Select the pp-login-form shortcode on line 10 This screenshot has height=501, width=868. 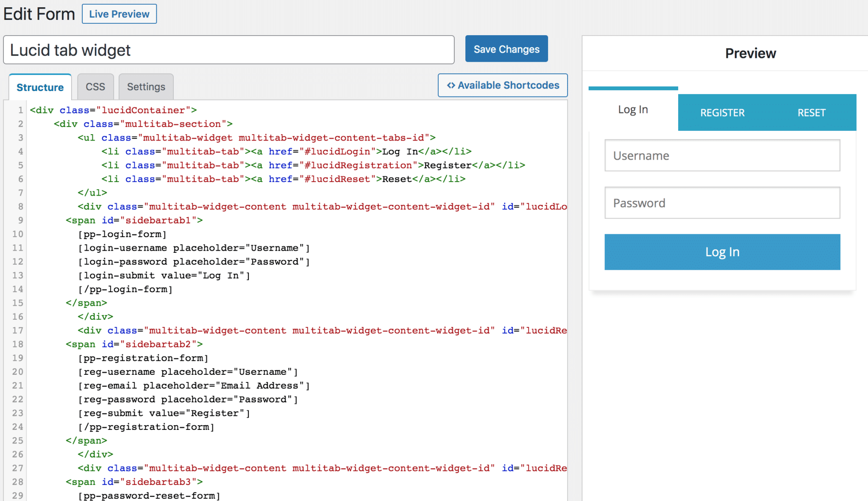122,234
